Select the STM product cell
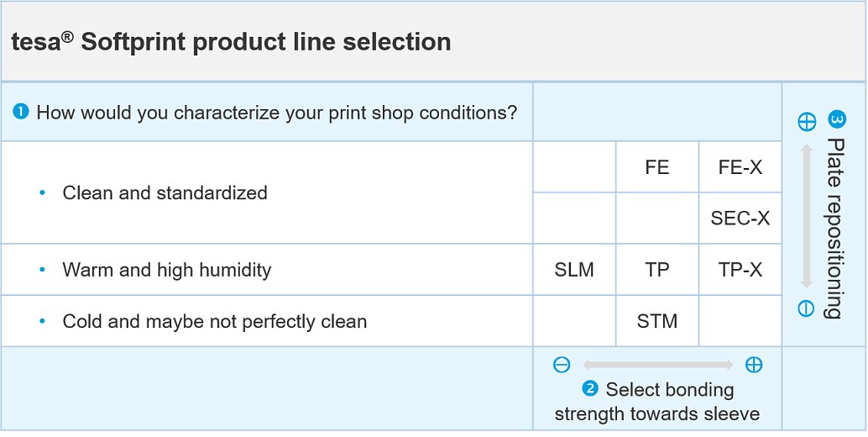The height and width of the screenshot is (437, 868). [x=657, y=321]
